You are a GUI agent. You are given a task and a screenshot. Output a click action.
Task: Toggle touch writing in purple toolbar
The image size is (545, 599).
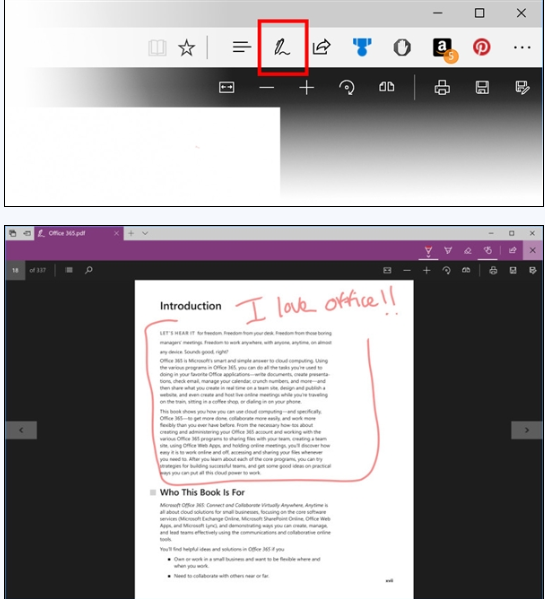[x=488, y=251]
